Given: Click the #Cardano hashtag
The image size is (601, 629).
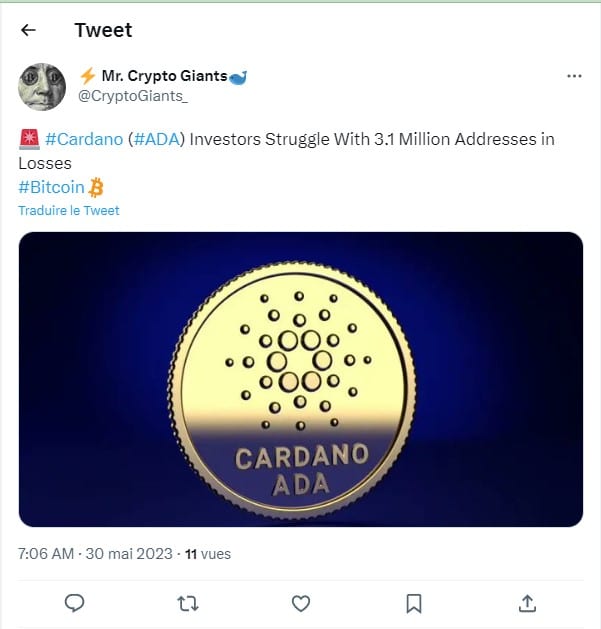Looking at the screenshot, I should (84, 139).
